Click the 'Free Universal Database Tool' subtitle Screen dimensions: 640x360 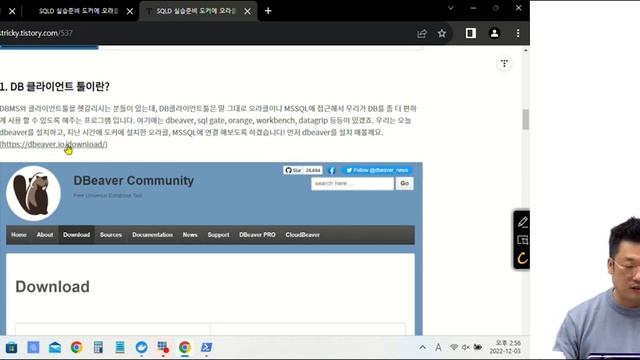(x=108, y=196)
